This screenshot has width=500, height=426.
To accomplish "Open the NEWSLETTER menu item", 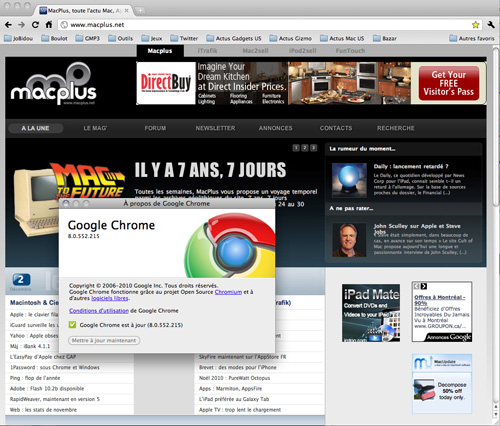I will pyautogui.click(x=215, y=128).
